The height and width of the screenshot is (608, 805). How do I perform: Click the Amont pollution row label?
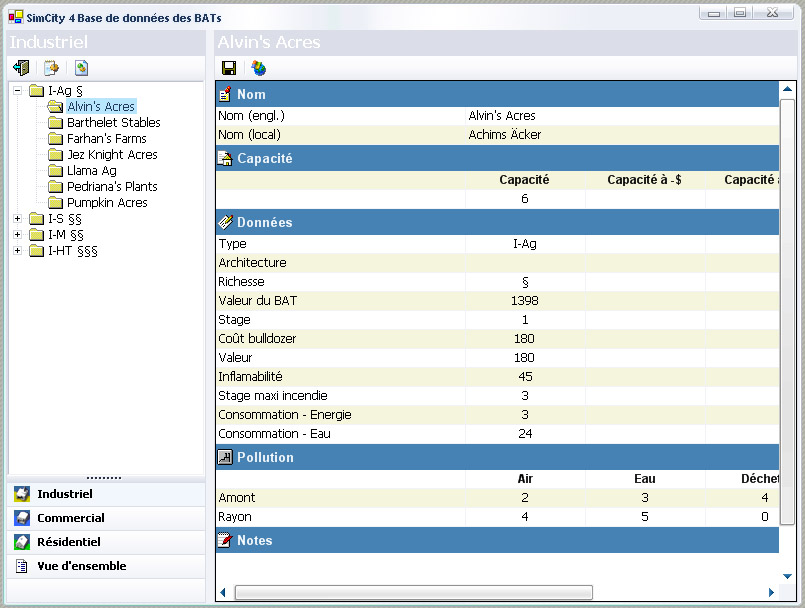pos(237,498)
